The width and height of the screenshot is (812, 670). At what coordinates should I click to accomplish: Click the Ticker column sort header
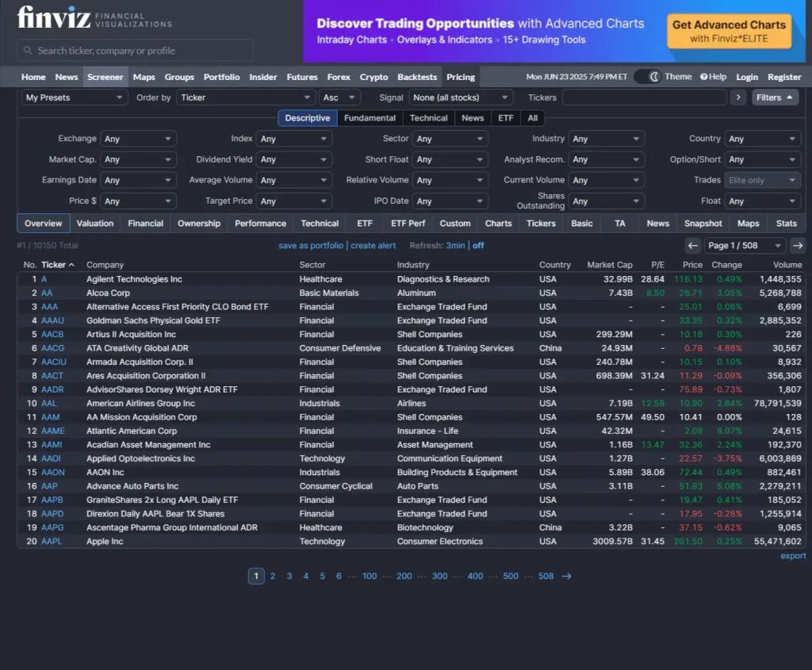click(x=57, y=265)
